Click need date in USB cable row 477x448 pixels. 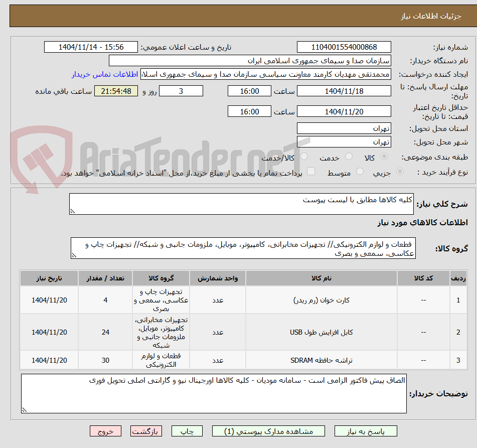tap(49, 332)
